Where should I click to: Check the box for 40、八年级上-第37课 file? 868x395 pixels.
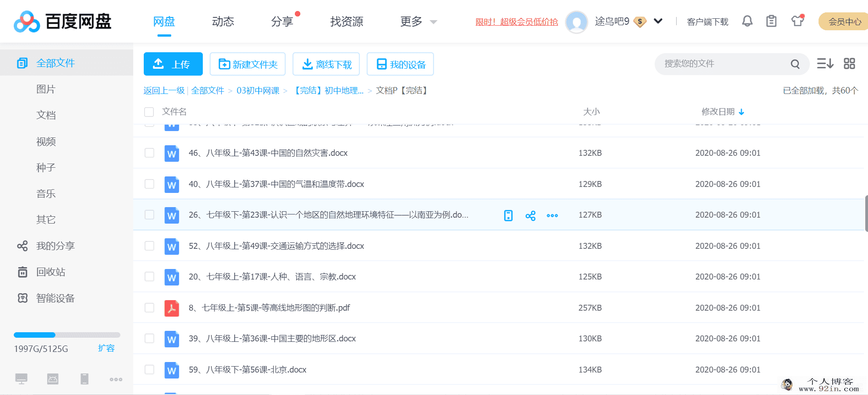(149, 184)
